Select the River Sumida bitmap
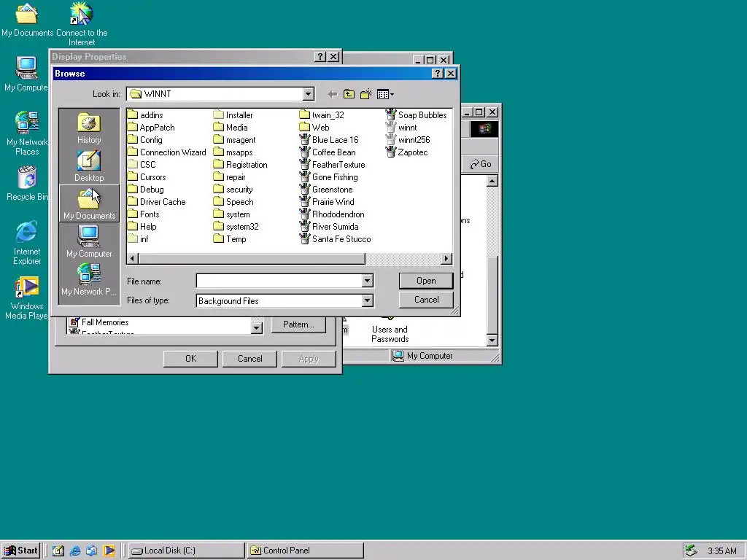747x560 pixels. tap(329, 227)
